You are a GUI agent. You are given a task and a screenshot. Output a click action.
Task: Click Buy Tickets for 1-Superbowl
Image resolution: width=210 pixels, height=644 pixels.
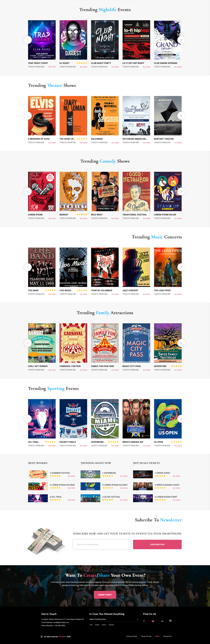tap(124, 476)
